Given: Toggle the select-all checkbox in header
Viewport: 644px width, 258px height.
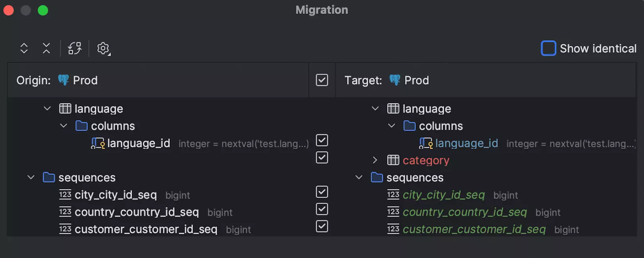Looking at the screenshot, I should click(x=322, y=80).
